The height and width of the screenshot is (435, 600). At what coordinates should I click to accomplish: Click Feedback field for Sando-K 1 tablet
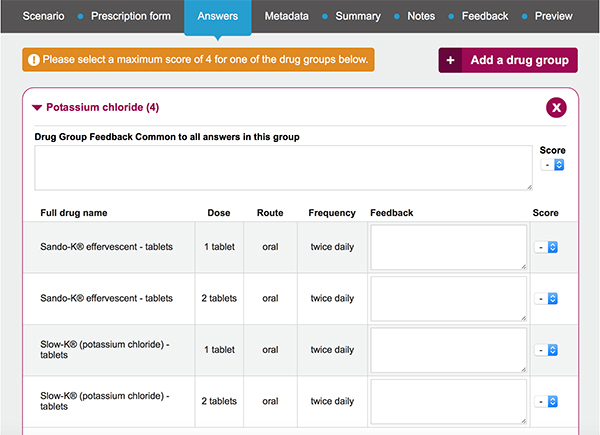pyautogui.click(x=448, y=247)
